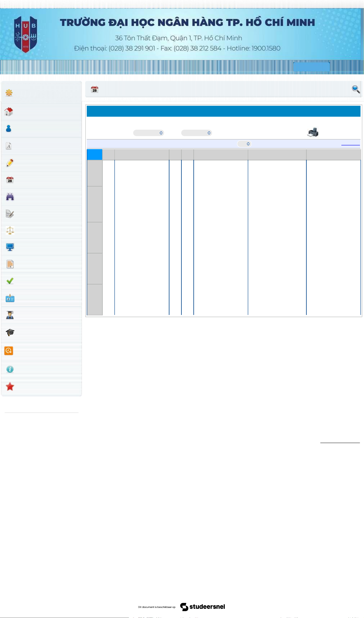
Task: Click the magnifying glass search icon
Action: tap(356, 89)
